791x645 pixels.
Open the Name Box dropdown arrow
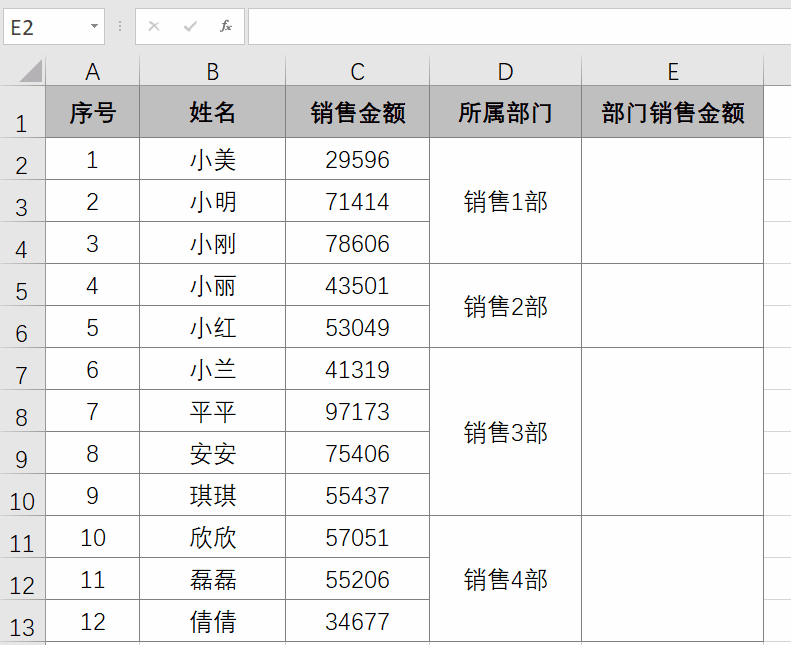click(x=94, y=26)
